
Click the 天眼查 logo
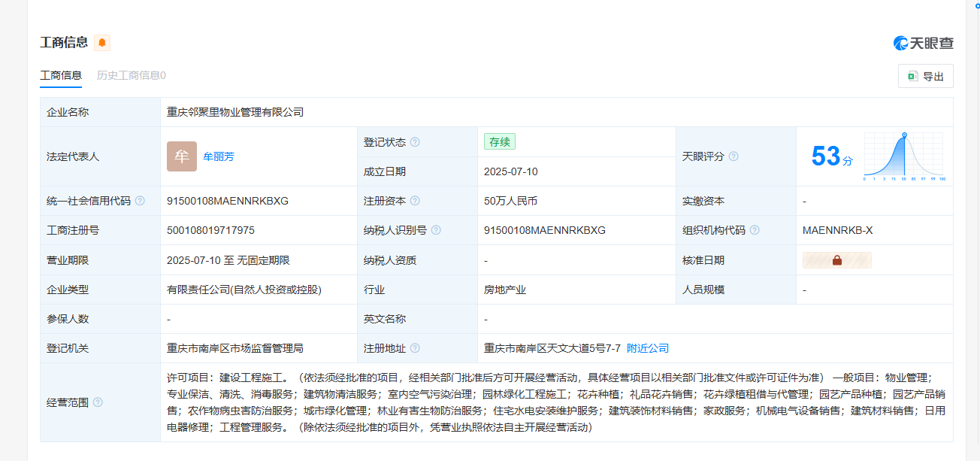point(923,43)
